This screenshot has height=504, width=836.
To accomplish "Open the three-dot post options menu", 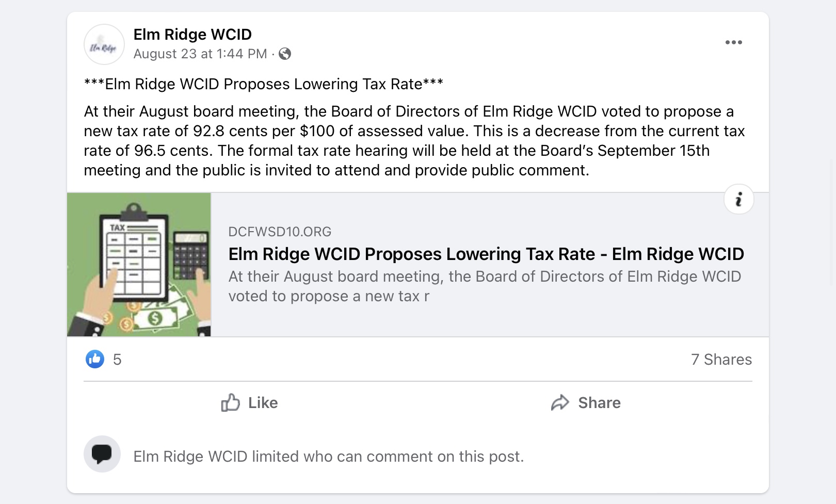I will coord(733,42).
